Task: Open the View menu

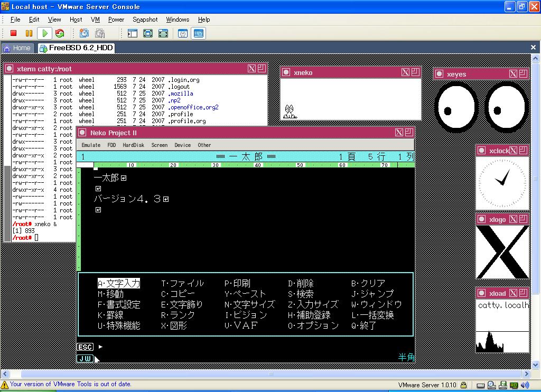Action: click(x=54, y=20)
